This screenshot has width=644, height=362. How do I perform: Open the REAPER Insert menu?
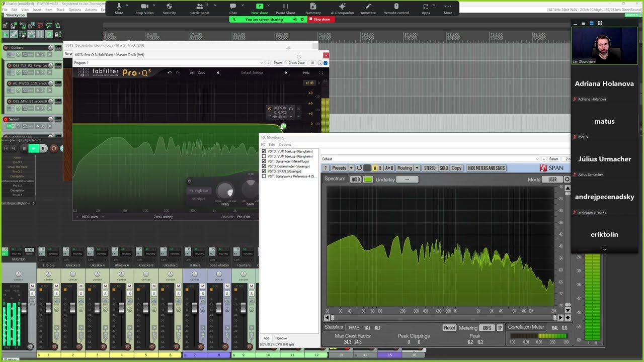(x=37, y=10)
